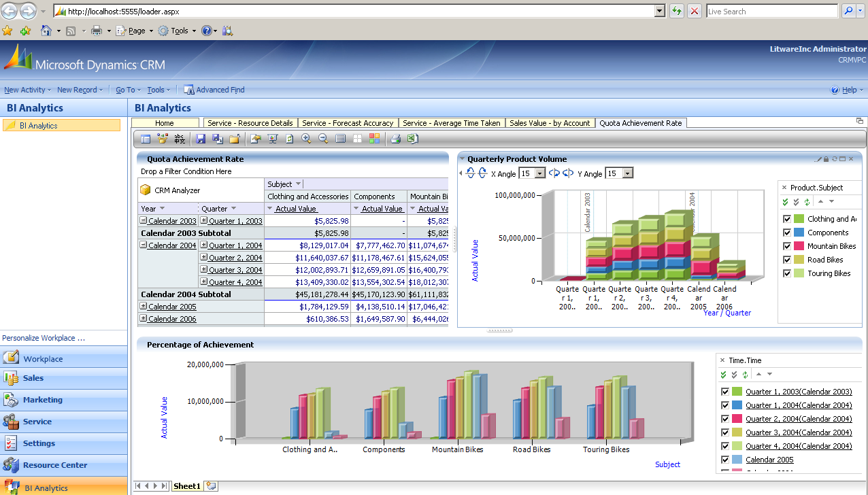Switch to the Home tab
The height and width of the screenshot is (495, 868).
click(x=165, y=123)
